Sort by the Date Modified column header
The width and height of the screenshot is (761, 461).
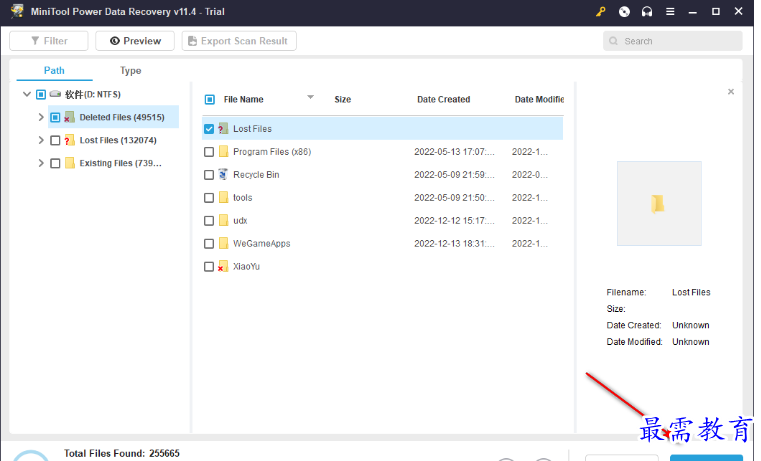pyautogui.click(x=539, y=99)
